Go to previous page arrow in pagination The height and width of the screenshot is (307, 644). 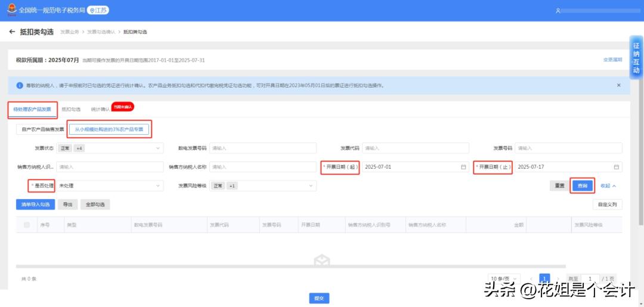coord(531,279)
